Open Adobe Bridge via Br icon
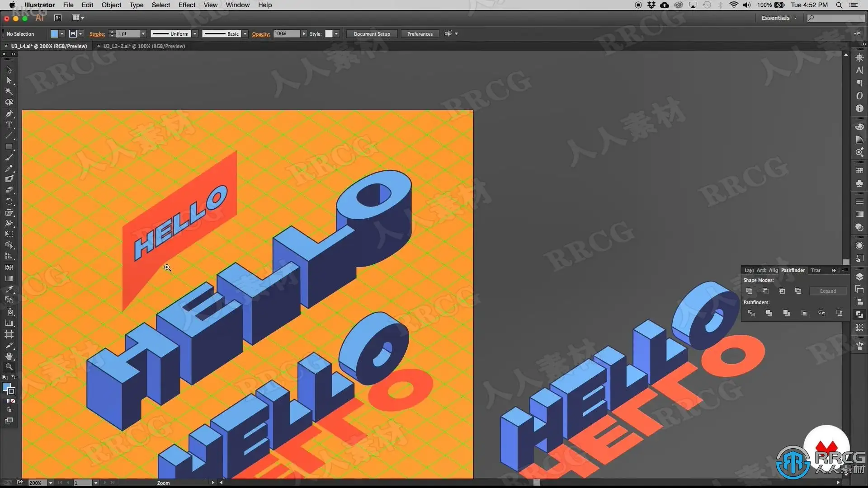868x488 pixels. (x=58, y=18)
